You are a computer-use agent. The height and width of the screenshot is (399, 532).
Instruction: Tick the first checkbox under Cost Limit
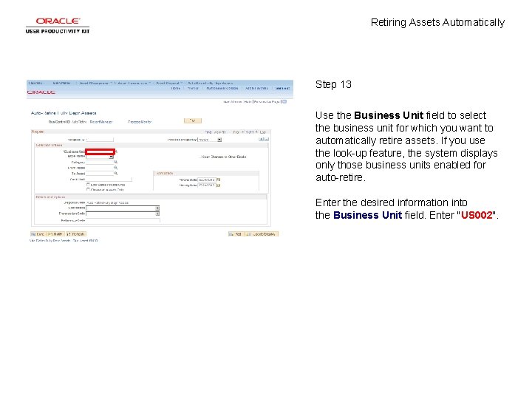click(x=88, y=185)
